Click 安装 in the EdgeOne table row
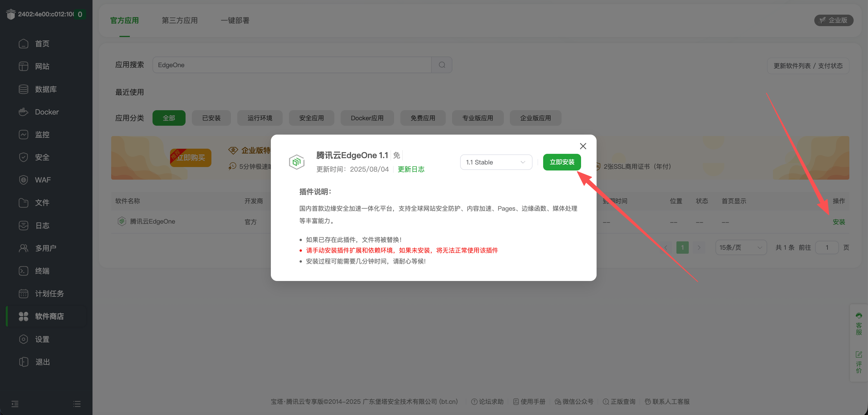This screenshot has height=415, width=868. tap(839, 222)
